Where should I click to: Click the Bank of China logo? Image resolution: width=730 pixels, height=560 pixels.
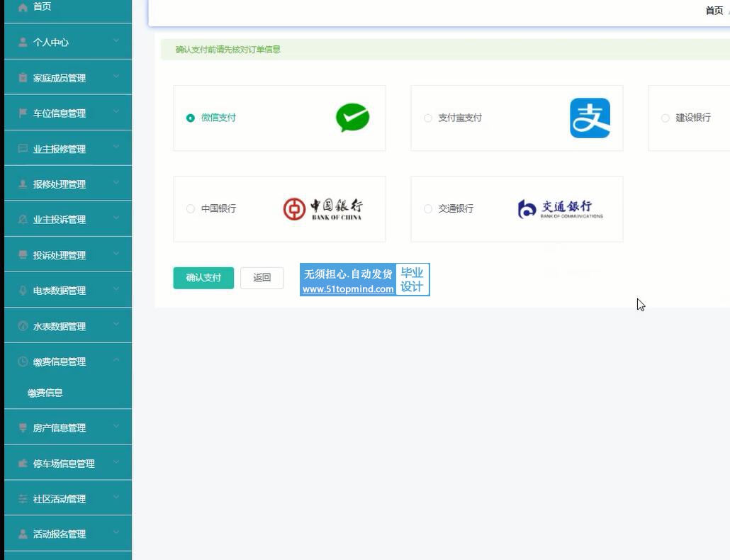322,209
